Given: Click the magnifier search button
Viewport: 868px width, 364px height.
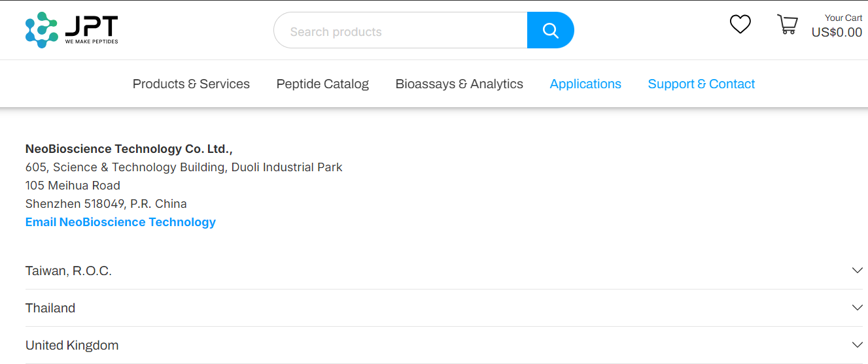Looking at the screenshot, I should (x=551, y=31).
